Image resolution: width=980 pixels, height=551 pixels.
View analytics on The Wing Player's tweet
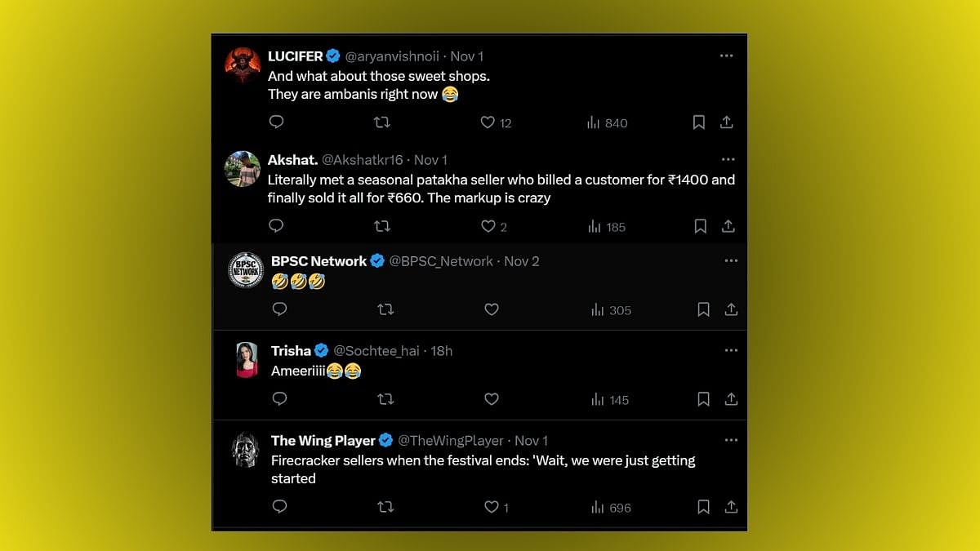click(x=610, y=507)
